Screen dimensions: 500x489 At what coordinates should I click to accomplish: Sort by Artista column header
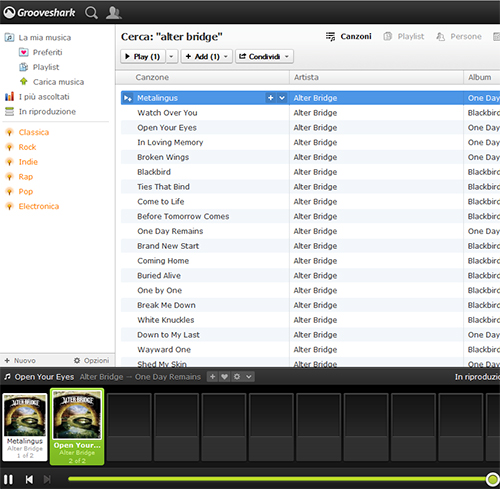376,77
